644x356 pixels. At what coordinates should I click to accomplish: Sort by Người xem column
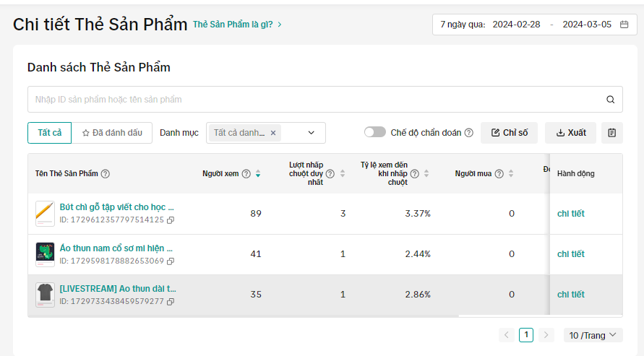[258, 173]
